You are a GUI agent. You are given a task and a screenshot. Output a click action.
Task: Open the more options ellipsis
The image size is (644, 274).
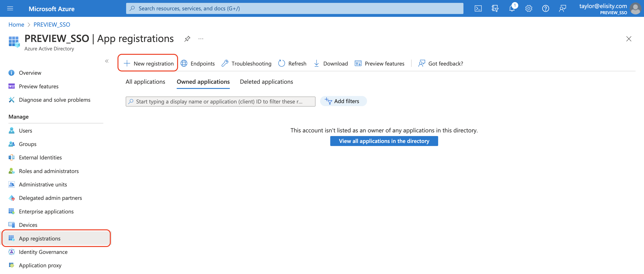(x=201, y=39)
